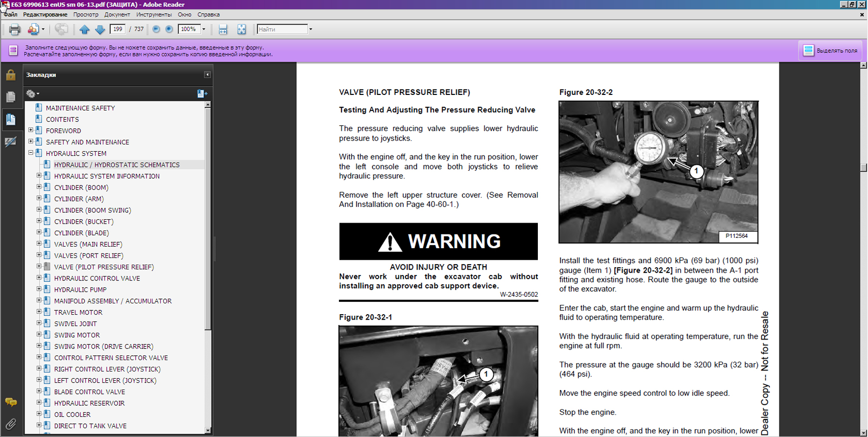Open the Инструменты menu
The image size is (868, 437).
[154, 15]
